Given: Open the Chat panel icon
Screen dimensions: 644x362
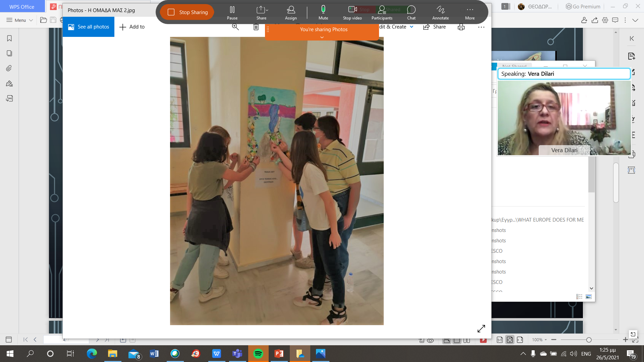Looking at the screenshot, I should coord(411,12).
